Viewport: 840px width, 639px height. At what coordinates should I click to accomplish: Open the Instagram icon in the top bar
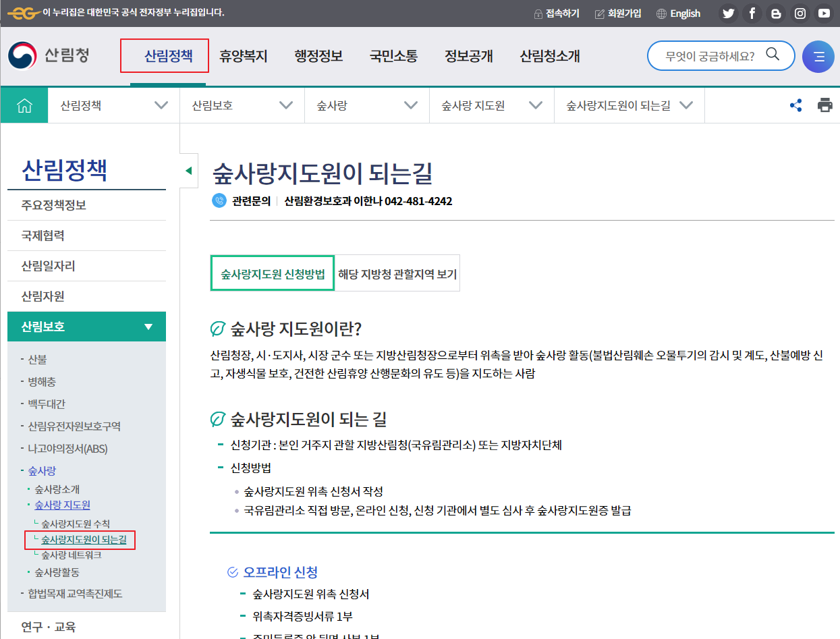[x=800, y=13]
